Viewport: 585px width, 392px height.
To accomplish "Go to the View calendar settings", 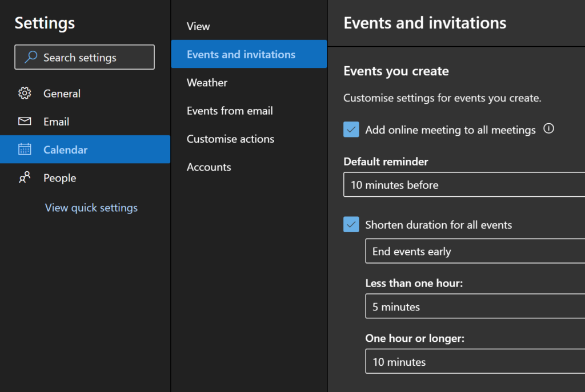I will 249,26.
